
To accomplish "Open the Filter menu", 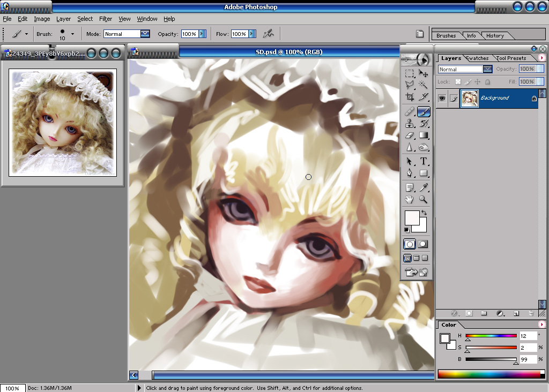I will [106, 19].
